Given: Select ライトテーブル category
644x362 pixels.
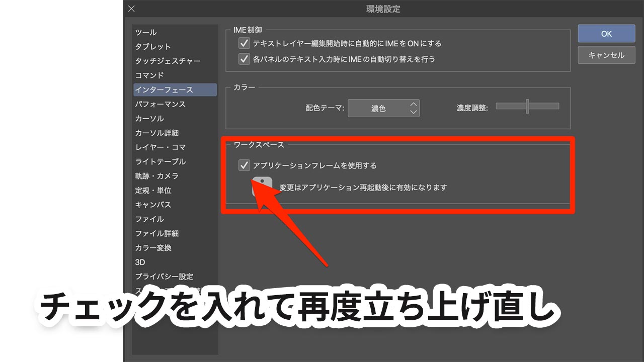Looking at the screenshot, I should [x=175, y=161].
